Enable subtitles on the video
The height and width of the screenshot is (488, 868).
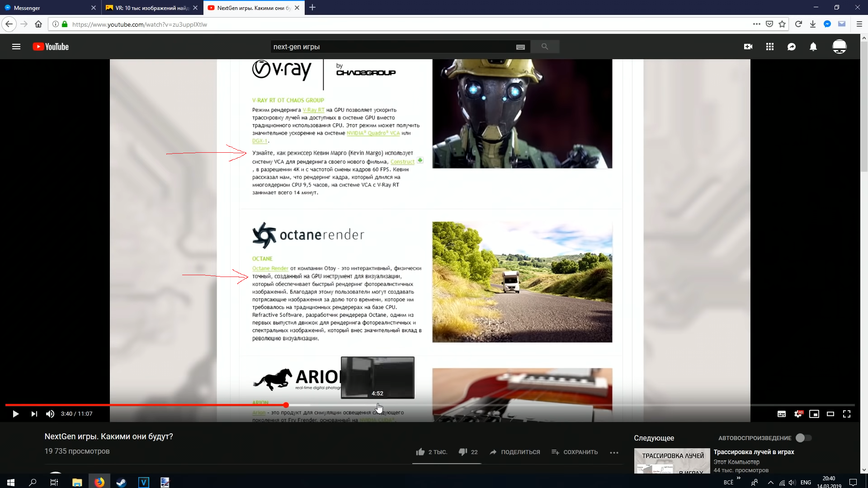click(x=781, y=414)
